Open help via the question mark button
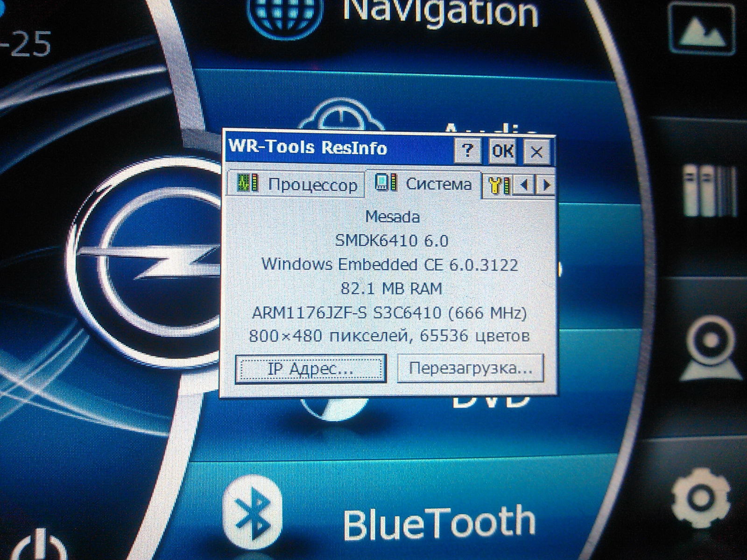The image size is (747, 560). tap(468, 150)
